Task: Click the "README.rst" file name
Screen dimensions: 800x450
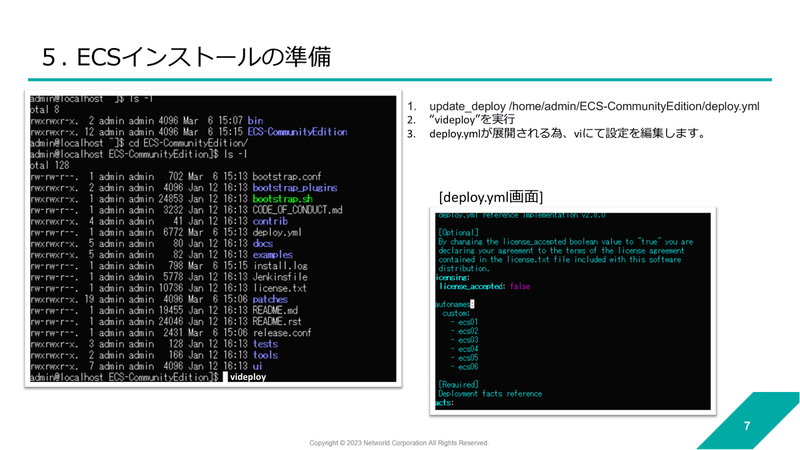Action: pyautogui.click(x=277, y=322)
